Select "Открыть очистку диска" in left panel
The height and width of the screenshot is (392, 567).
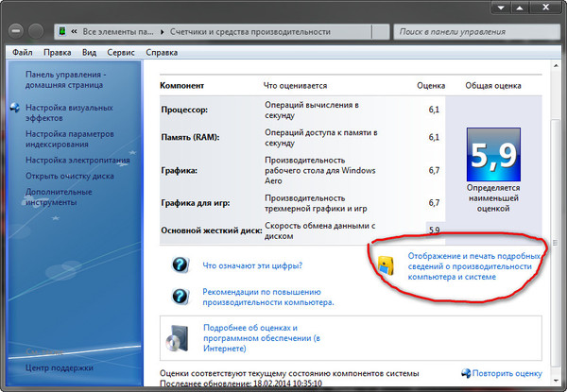tap(72, 176)
